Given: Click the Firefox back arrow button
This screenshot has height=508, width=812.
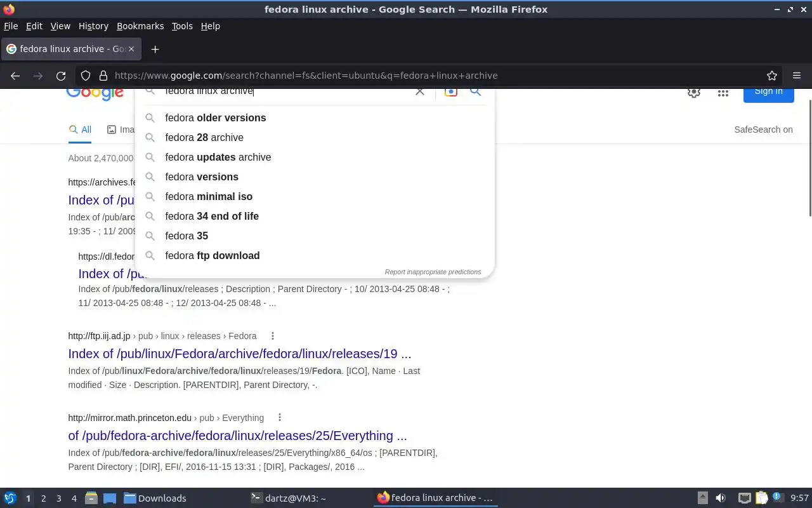Looking at the screenshot, I should (15, 76).
